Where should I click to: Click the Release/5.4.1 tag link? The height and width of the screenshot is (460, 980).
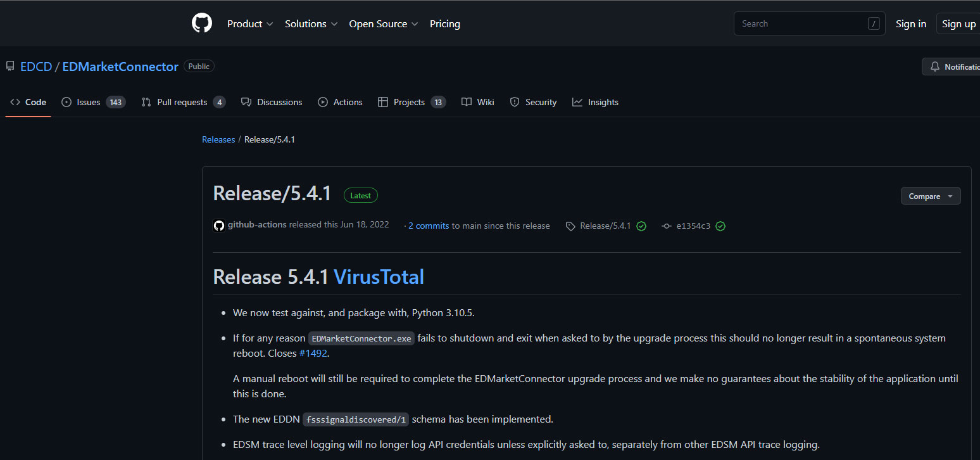point(605,226)
